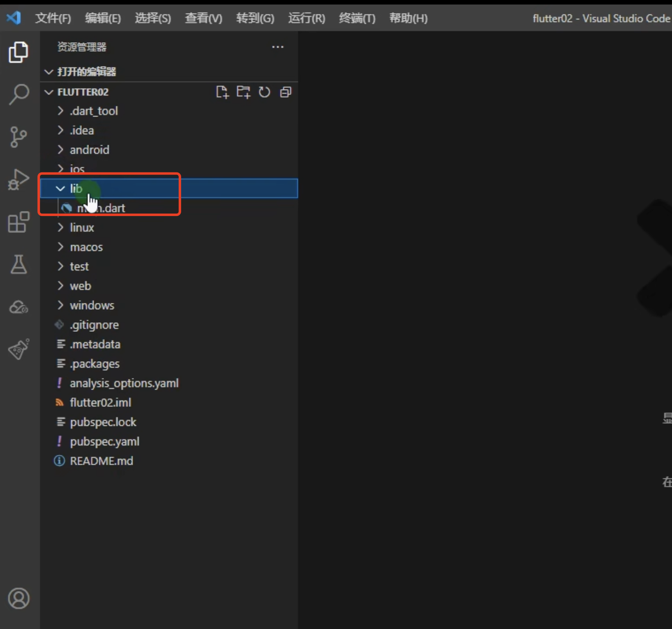Collapse all folders in explorer

click(285, 92)
